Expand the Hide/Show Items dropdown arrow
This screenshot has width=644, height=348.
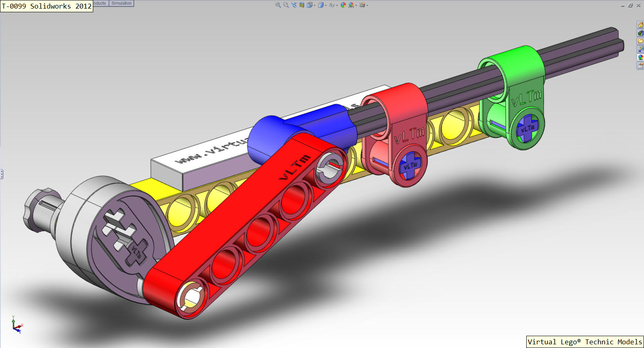click(337, 5)
